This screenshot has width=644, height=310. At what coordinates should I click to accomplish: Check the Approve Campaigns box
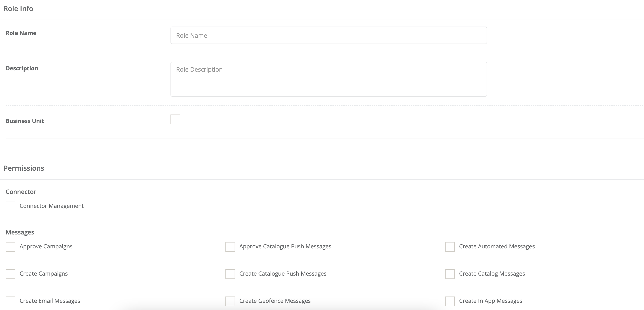click(10, 247)
